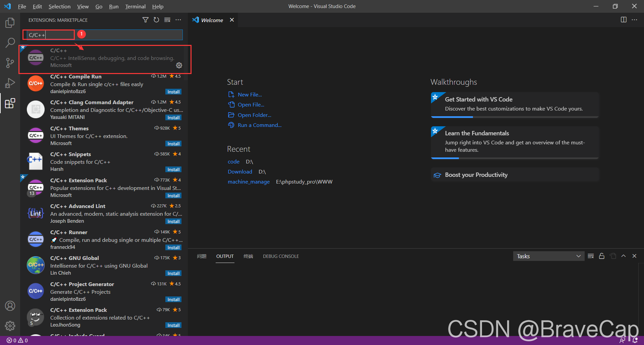644x345 pixels.
Task: Open recent folder 'Download'
Action: [x=240, y=172]
